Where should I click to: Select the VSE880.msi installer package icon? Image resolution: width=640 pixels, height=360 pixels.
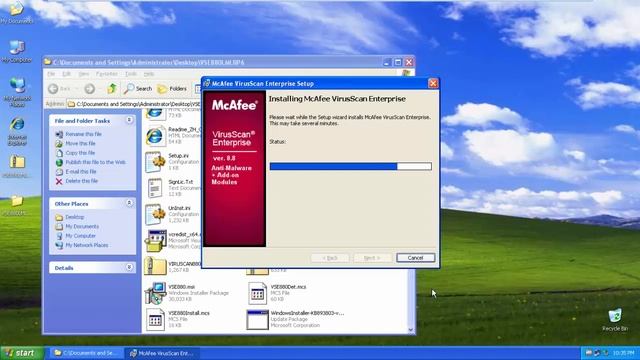coord(155,293)
